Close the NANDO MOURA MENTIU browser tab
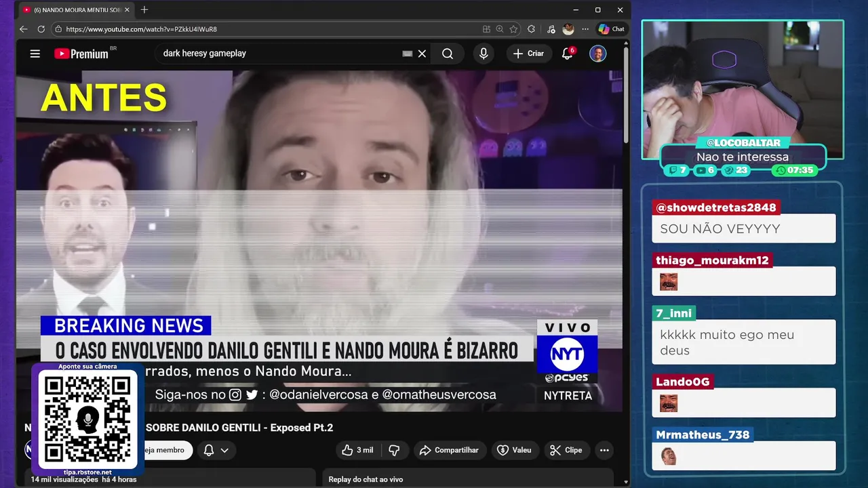Screen dimensions: 868x488 click(127, 10)
